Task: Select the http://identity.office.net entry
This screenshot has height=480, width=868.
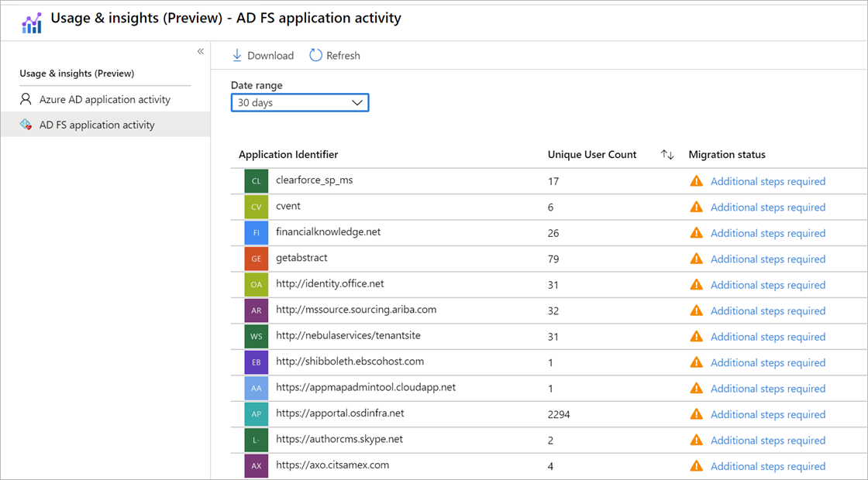Action: tap(330, 283)
